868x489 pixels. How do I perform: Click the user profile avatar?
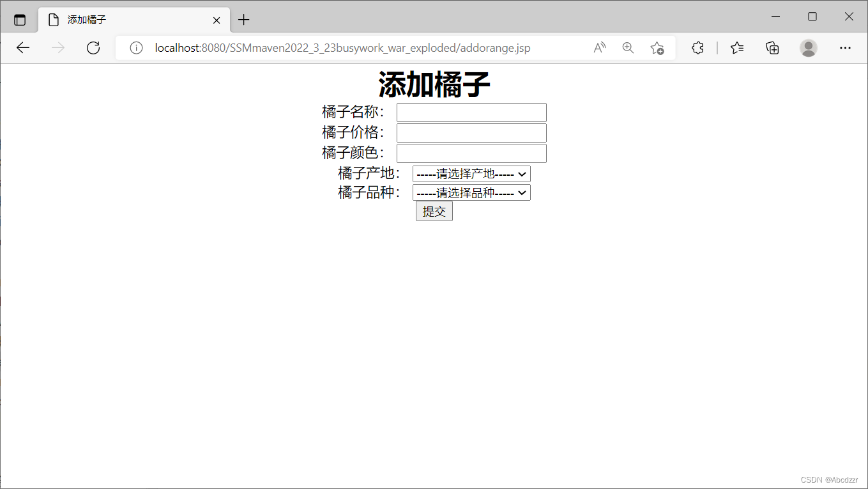[809, 48]
